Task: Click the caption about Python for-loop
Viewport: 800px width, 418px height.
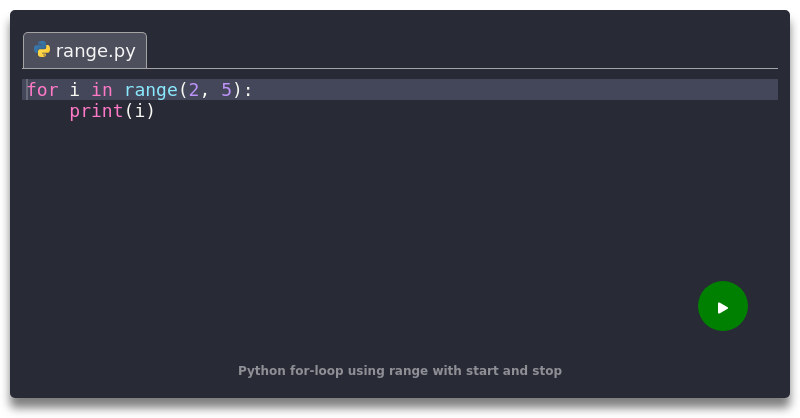Action: pos(400,371)
